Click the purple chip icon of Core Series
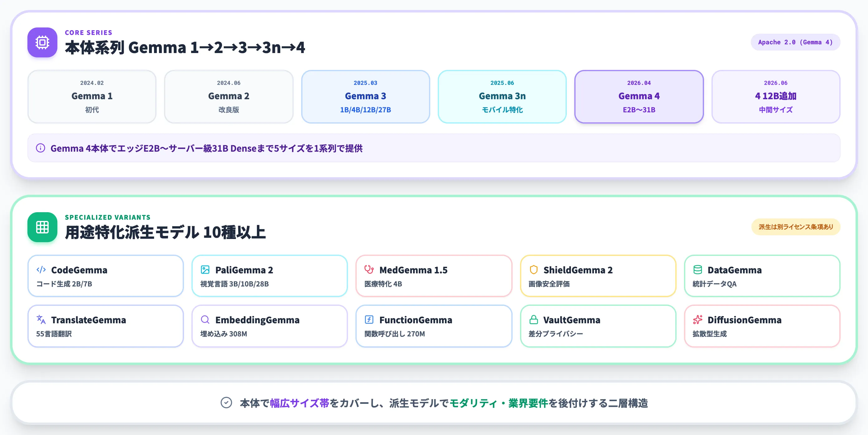The image size is (868, 435). coord(42,42)
